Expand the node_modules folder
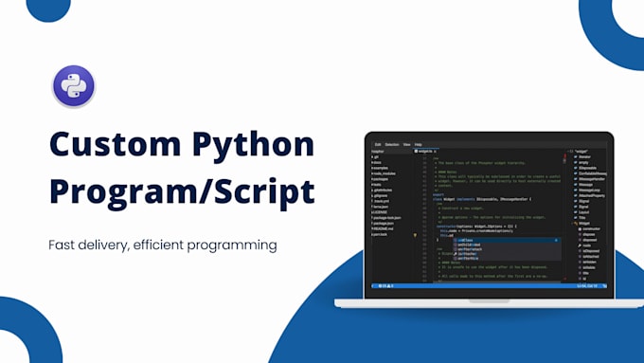 [x=384, y=173]
